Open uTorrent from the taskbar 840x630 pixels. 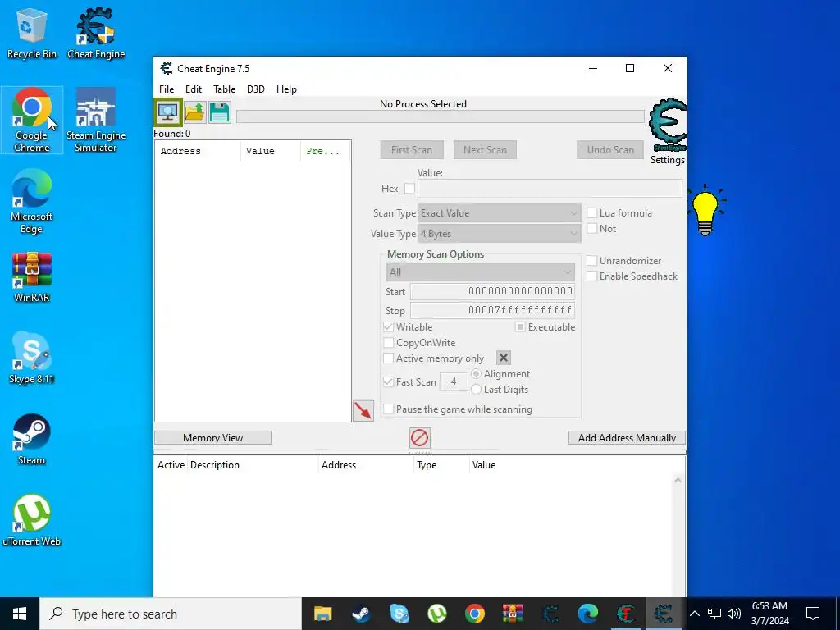pos(437,614)
